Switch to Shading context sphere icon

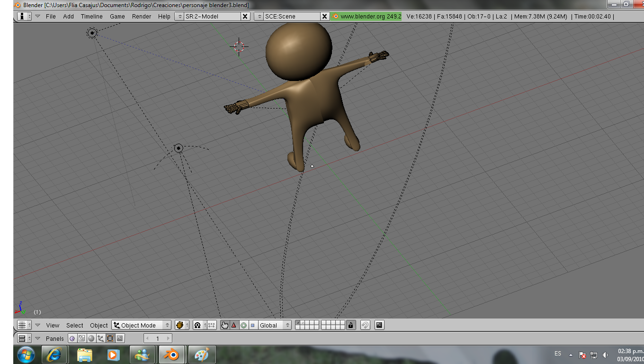tap(91, 338)
